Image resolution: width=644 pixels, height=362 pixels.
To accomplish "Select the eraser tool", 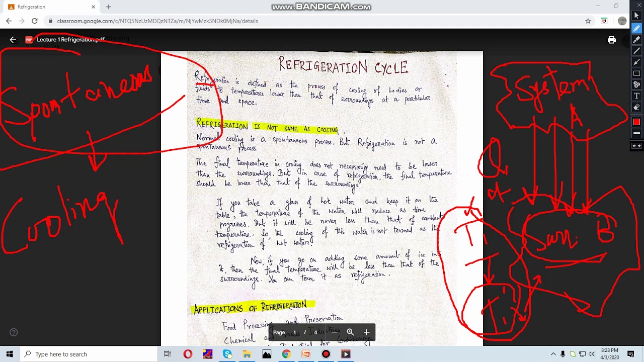I will click(x=636, y=107).
